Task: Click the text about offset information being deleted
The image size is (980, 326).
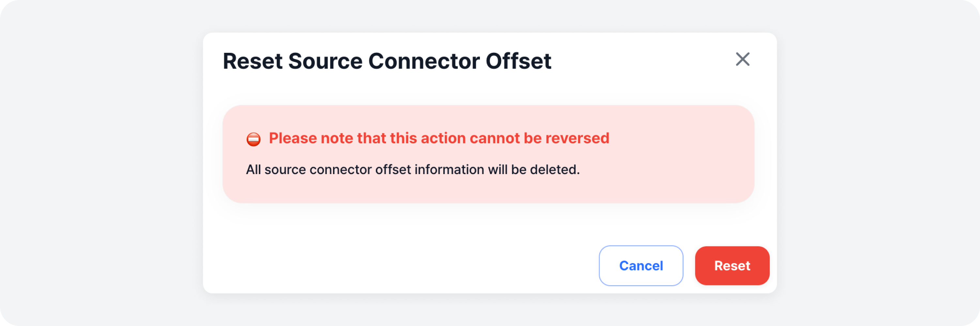Action: [413, 170]
